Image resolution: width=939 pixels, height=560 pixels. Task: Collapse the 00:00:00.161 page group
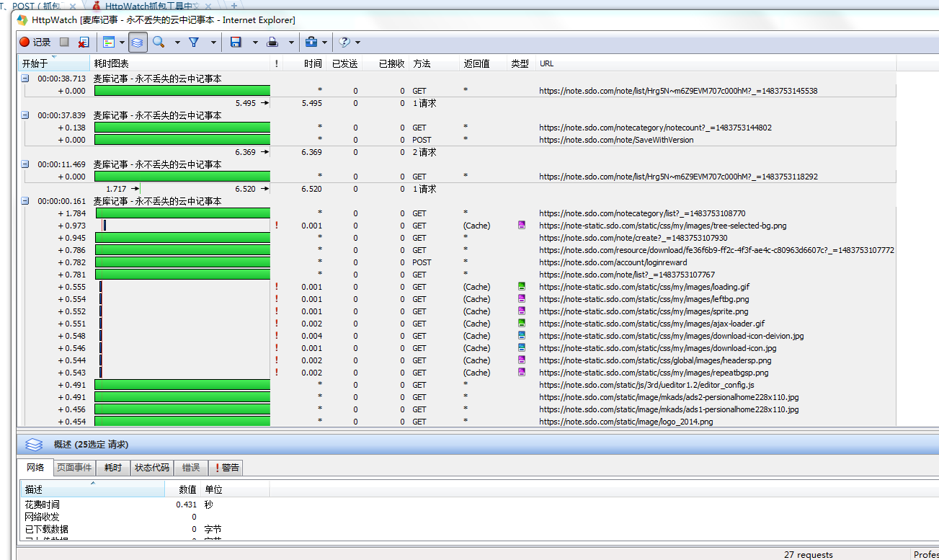[25, 201]
